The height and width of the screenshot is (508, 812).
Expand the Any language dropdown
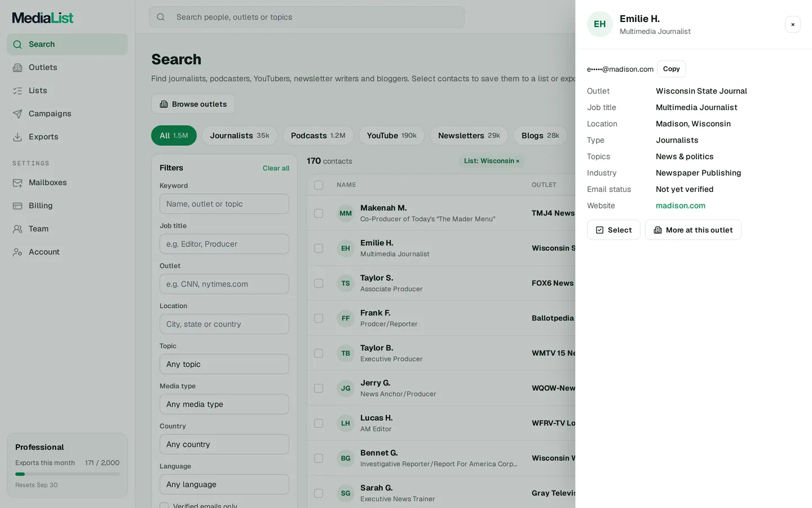tap(224, 484)
